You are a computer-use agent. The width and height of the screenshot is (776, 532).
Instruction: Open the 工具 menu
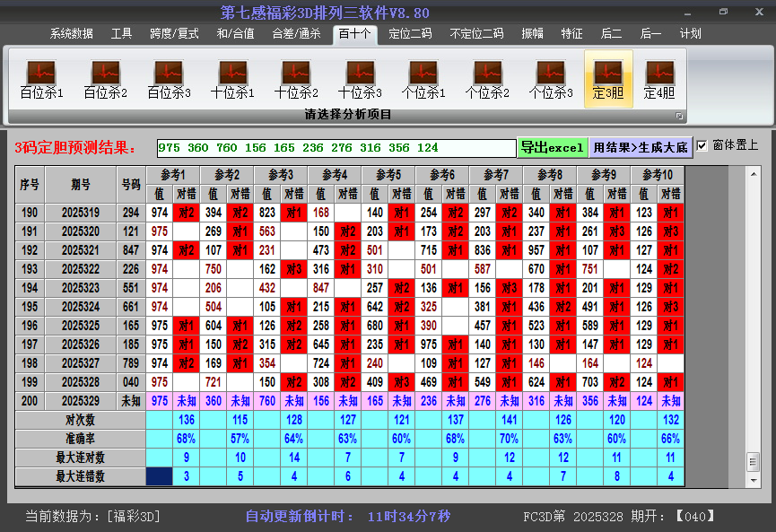(x=121, y=33)
